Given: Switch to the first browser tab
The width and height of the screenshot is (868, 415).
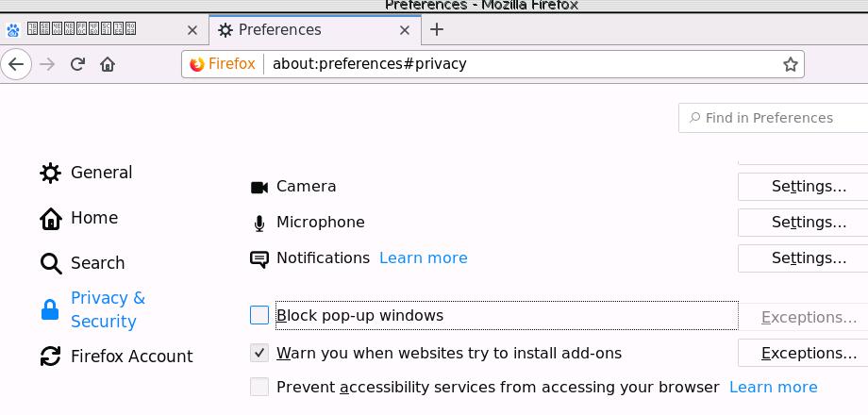Looking at the screenshot, I should 99,30.
